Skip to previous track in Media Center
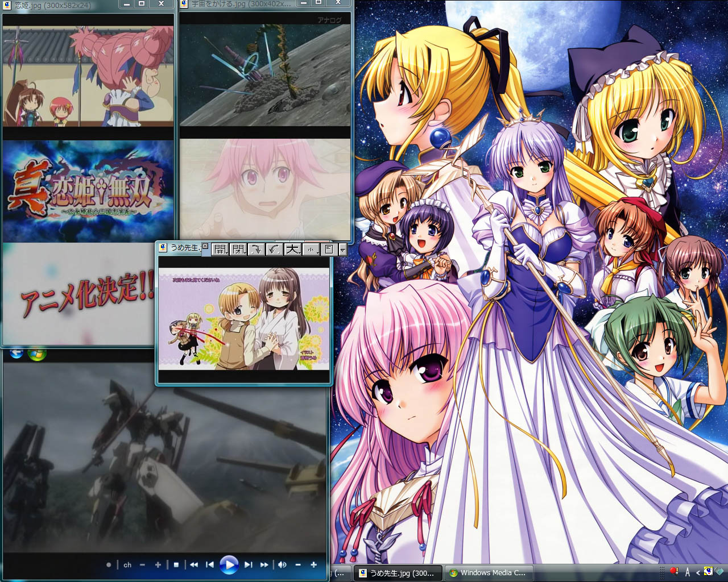This screenshot has height=582, width=728. pos(210,565)
